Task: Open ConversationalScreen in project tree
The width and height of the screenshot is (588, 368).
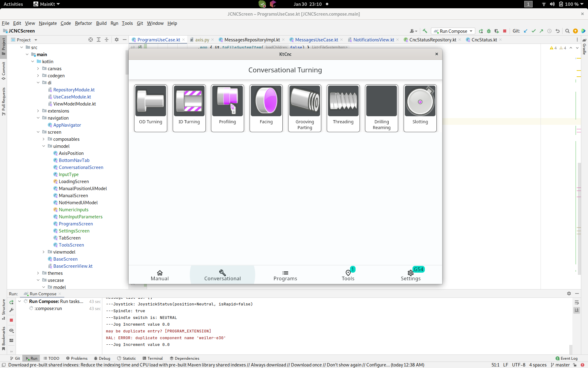Action: [x=81, y=167]
